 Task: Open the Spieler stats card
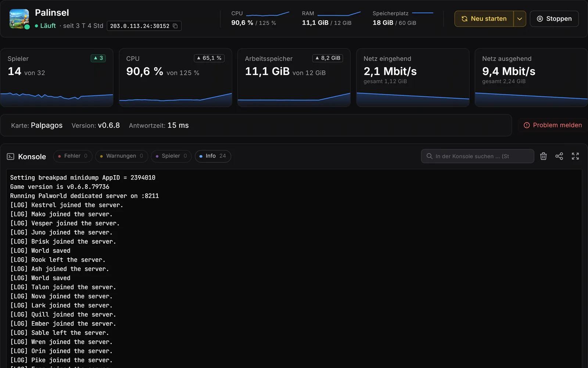(x=57, y=78)
